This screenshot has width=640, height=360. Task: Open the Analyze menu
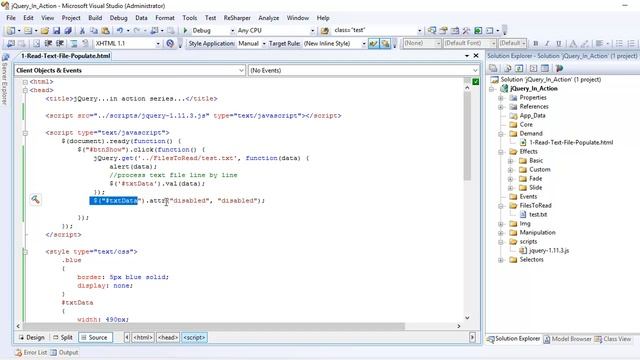pyautogui.click(x=269, y=18)
